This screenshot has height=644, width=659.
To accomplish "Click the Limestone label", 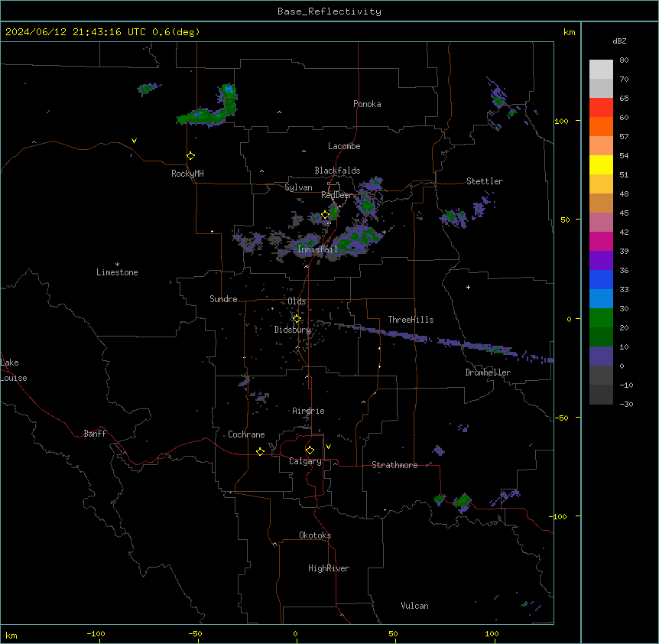I will tap(117, 272).
